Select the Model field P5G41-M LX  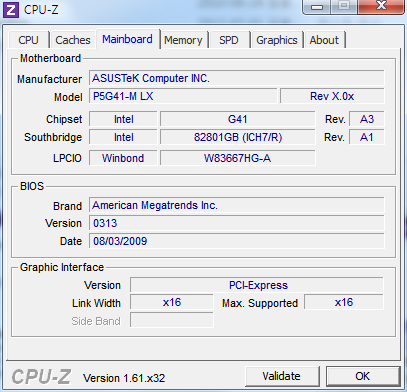point(183,96)
